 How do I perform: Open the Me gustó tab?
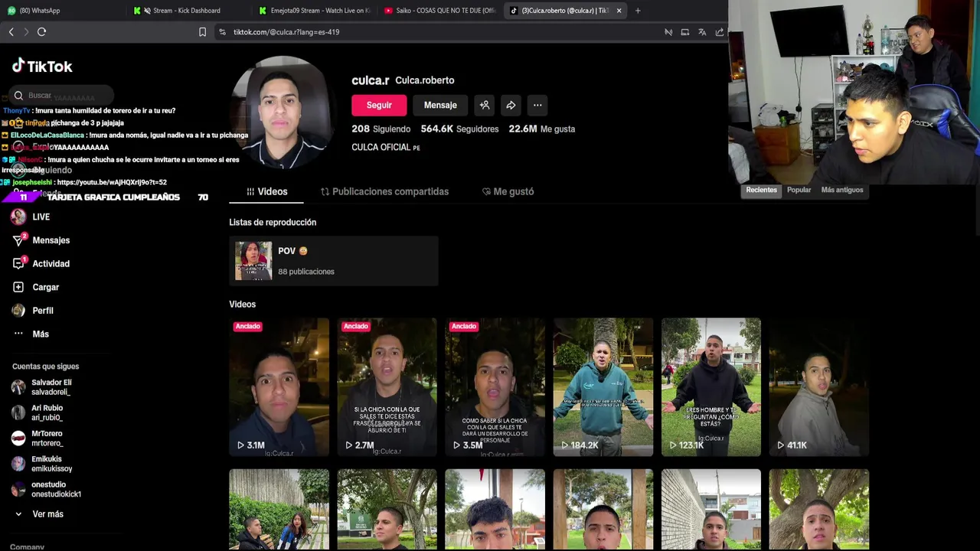pyautogui.click(x=508, y=191)
